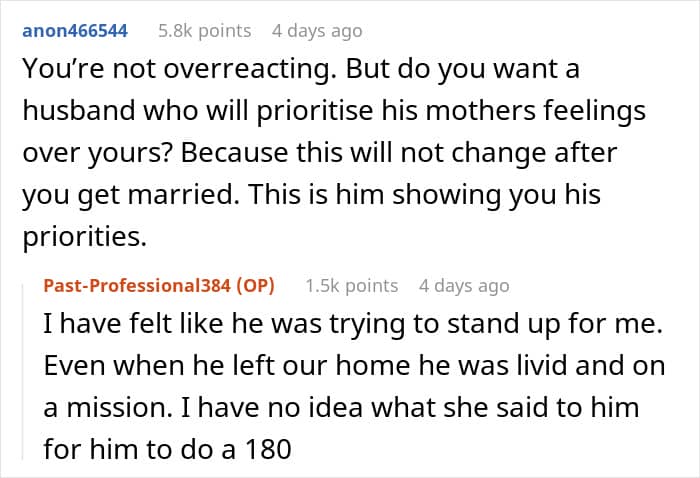This screenshot has width=700, height=478.
Task: Open the anon466544 comment's '4 days ago' permalink
Action: point(317,31)
